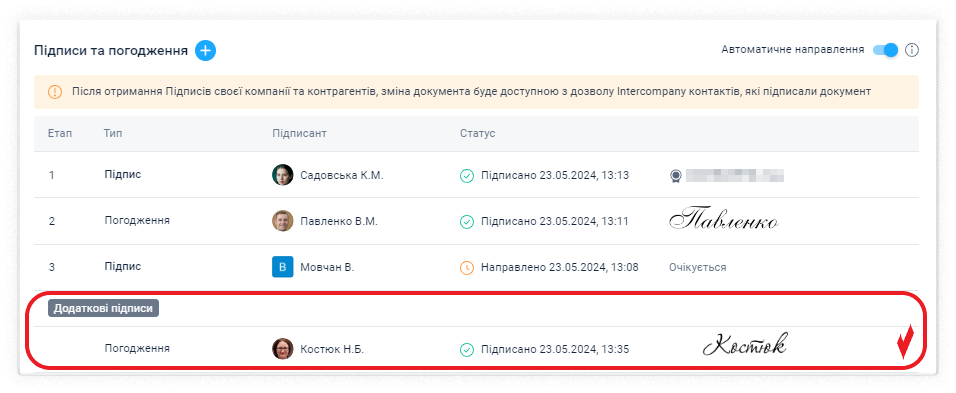Select signer name Садовська К.М.
The image size is (956, 393).
tap(341, 175)
